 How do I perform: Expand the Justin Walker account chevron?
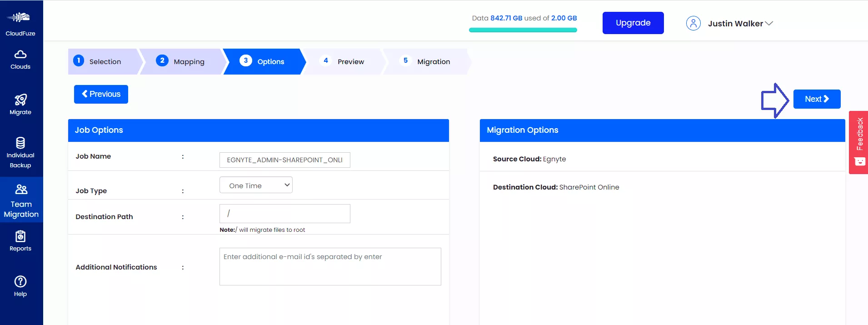coord(769,23)
